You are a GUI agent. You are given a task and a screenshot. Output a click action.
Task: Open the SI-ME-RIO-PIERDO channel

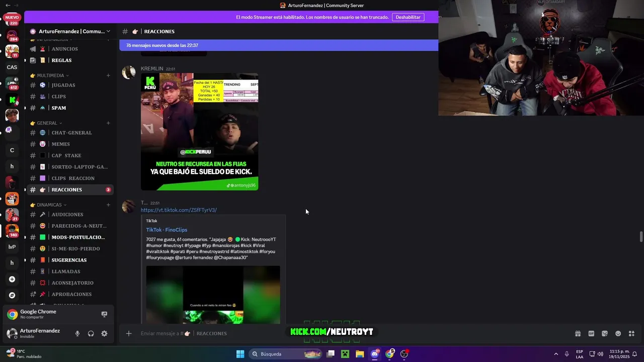70,248
